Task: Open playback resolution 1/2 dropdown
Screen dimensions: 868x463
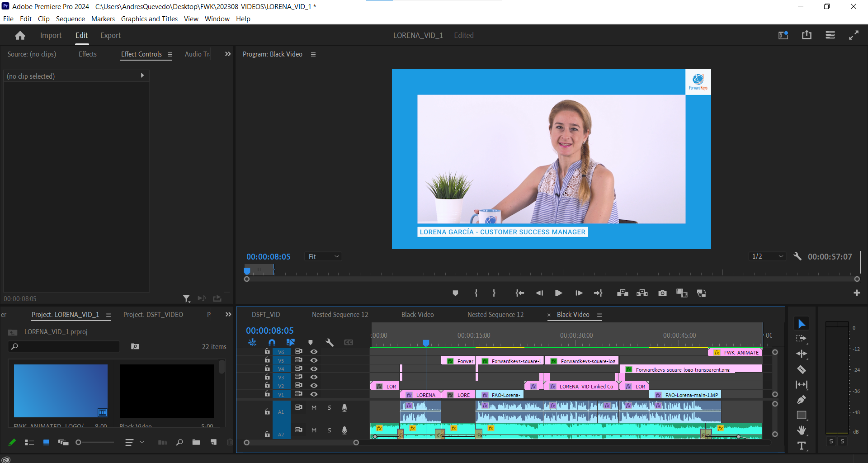Action: [767, 256]
